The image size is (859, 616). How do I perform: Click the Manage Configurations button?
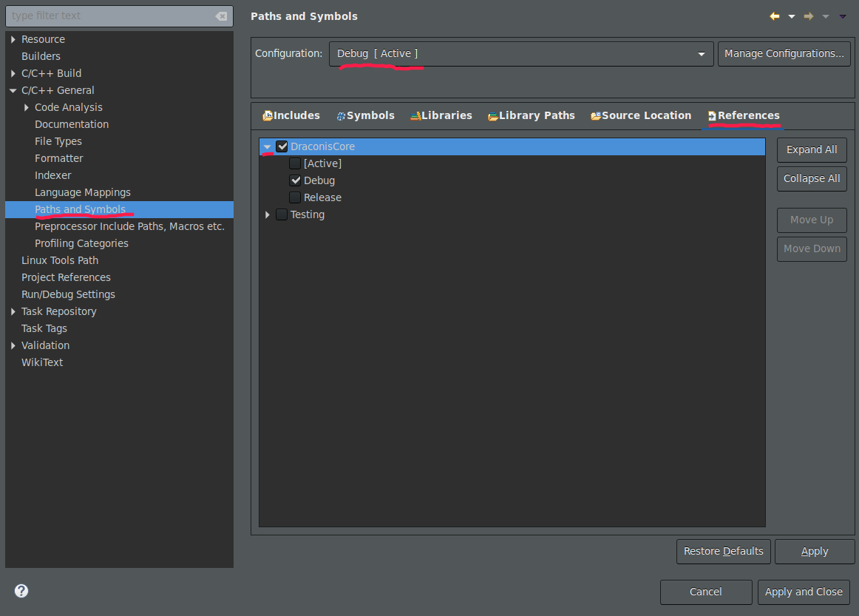[784, 54]
